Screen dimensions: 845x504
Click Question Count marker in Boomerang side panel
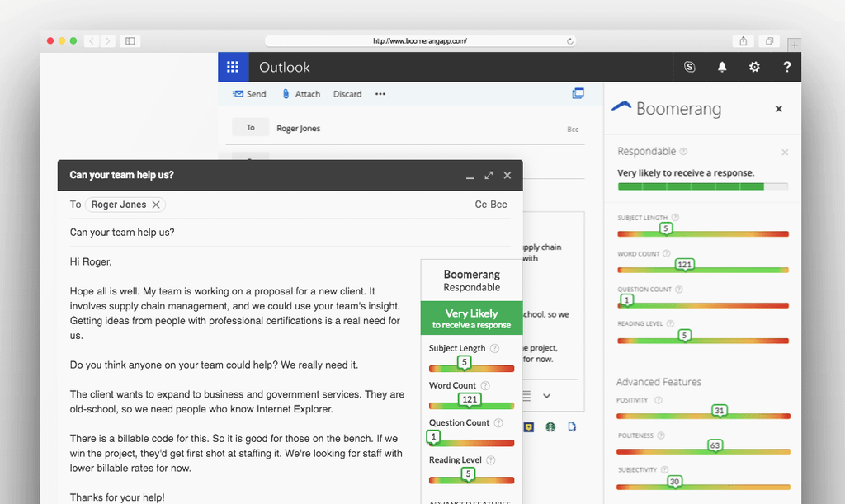[x=626, y=300]
